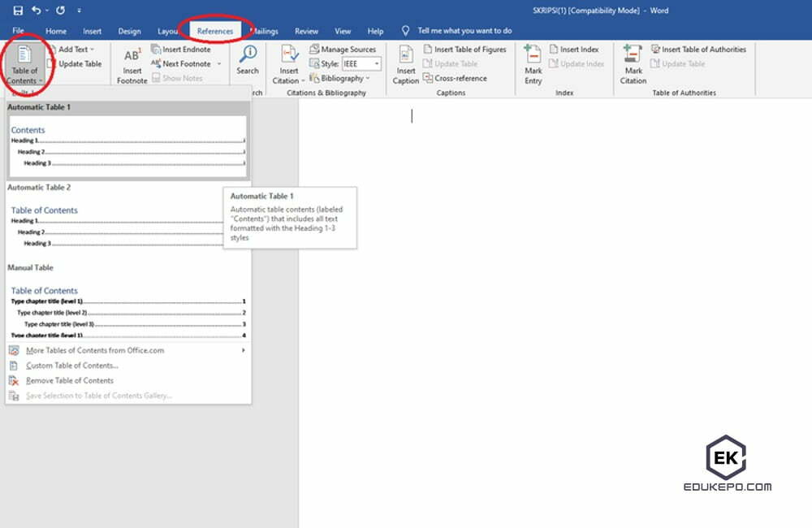
Task: Open the Review ribbon tab
Action: 306,31
